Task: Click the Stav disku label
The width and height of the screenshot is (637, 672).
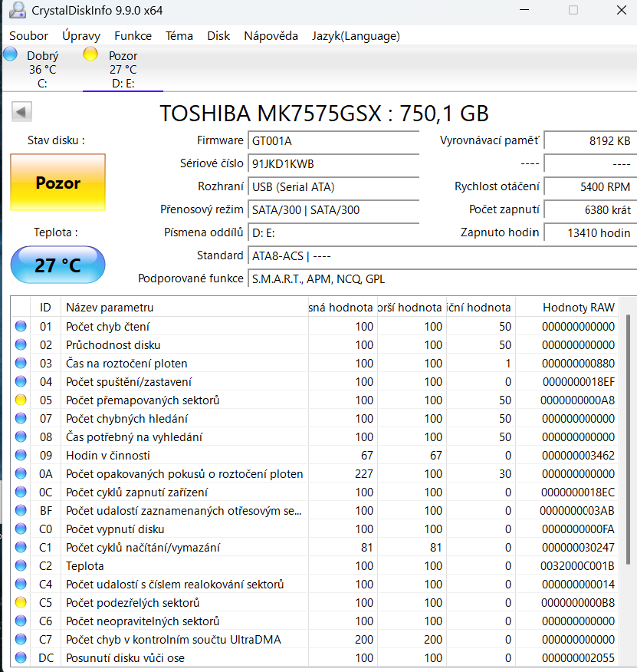Action: (x=56, y=140)
